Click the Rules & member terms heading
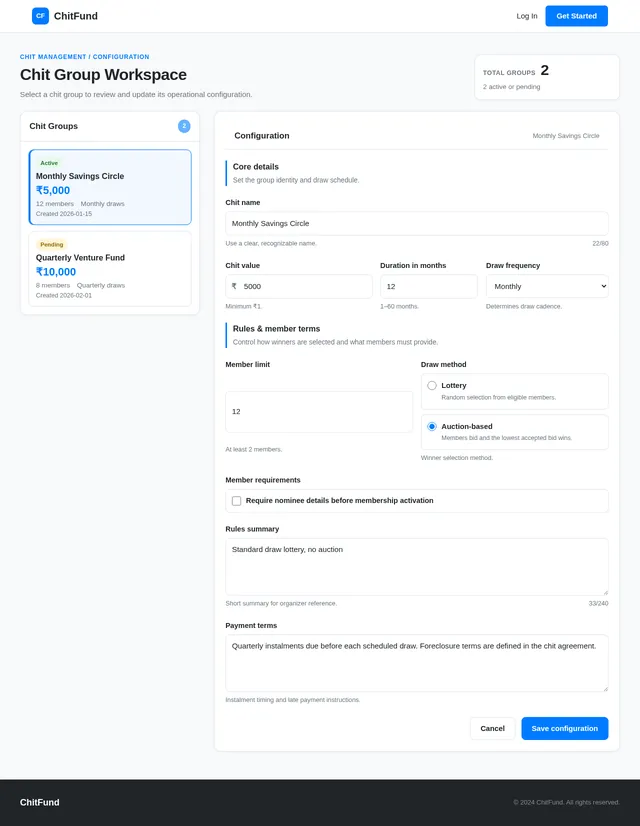Viewport: 640px width, 826px height. (x=277, y=329)
